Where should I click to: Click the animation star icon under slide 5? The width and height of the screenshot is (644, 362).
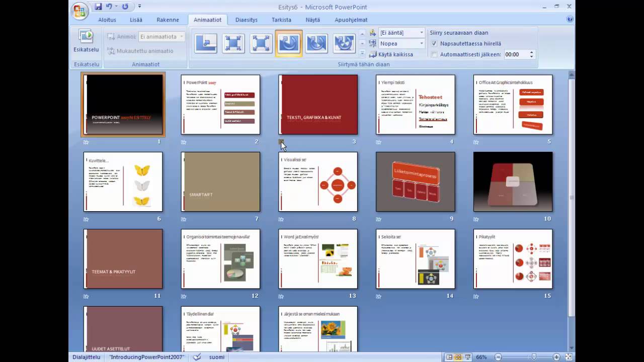click(x=476, y=142)
